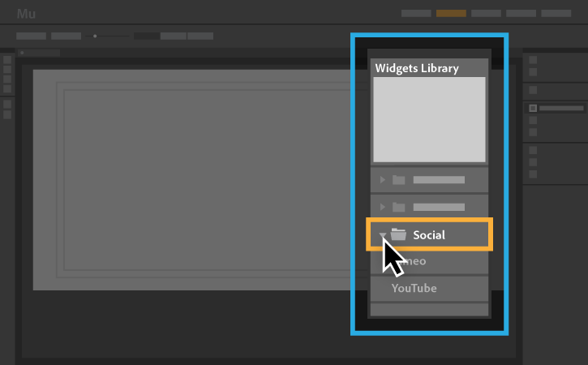Expand the first collapsed widget folder
The width and height of the screenshot is (588, 365).
click(x=383, y=180)
